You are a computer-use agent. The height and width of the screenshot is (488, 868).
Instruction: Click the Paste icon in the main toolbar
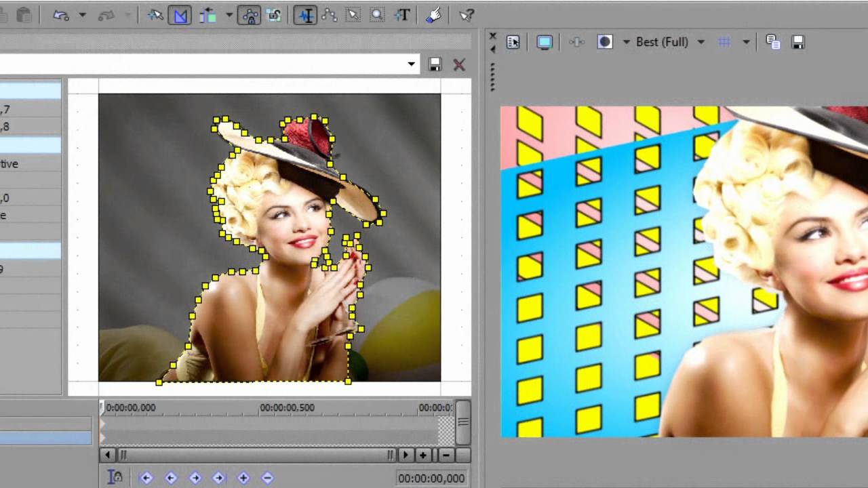pos(24,15)
